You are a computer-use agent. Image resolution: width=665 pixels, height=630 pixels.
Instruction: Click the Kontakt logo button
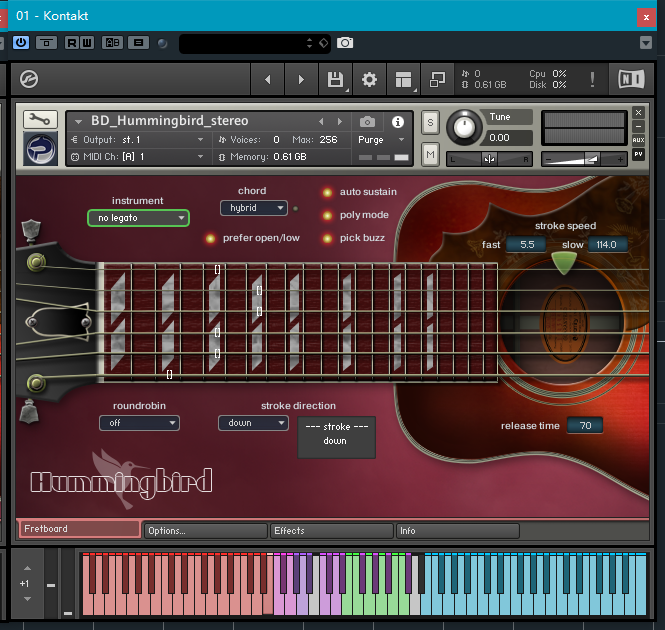pyautogui.click(x=29, y=79)
